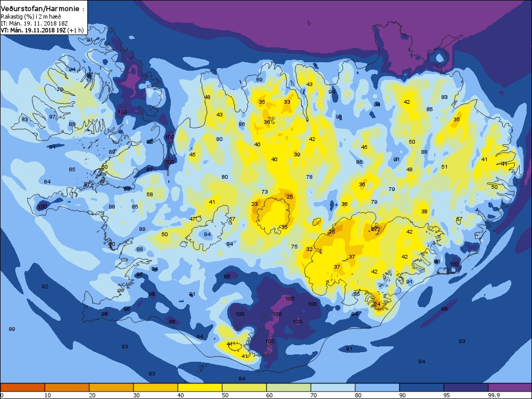532x399 pixels.
Task: Pick the 70–80 pale blue legend swatch
Action: pyautogui.click(x=333, y=387)
